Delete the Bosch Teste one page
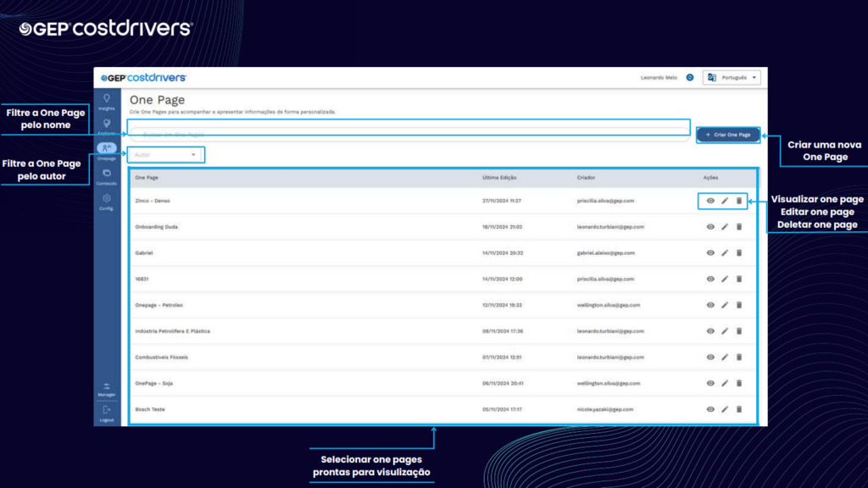This screenshot has width=868, height=488. 739,409
